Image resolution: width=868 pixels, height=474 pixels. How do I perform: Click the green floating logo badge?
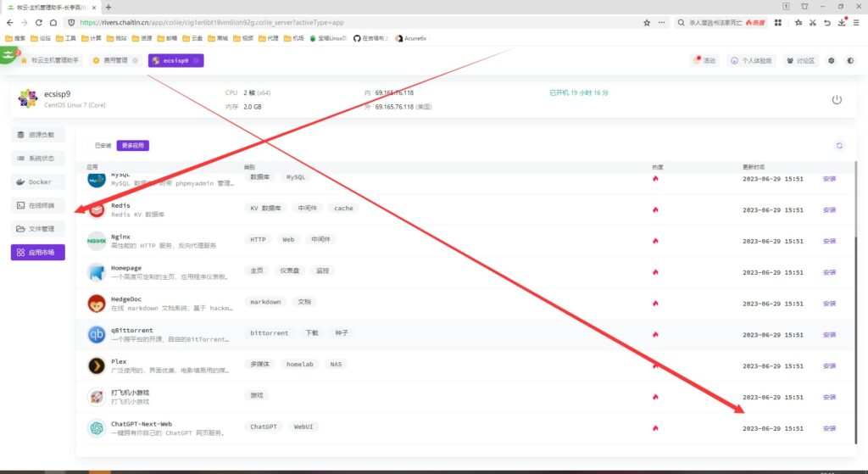(8, 55)
